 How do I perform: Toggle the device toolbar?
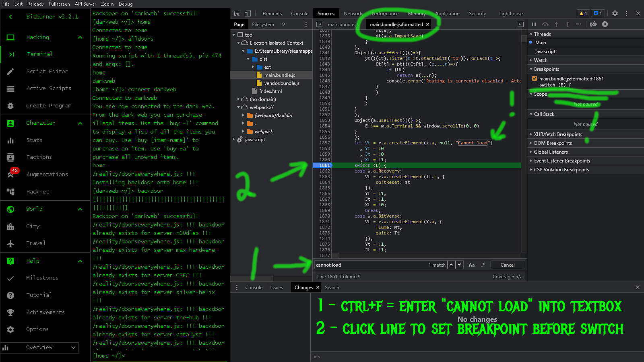248,14
